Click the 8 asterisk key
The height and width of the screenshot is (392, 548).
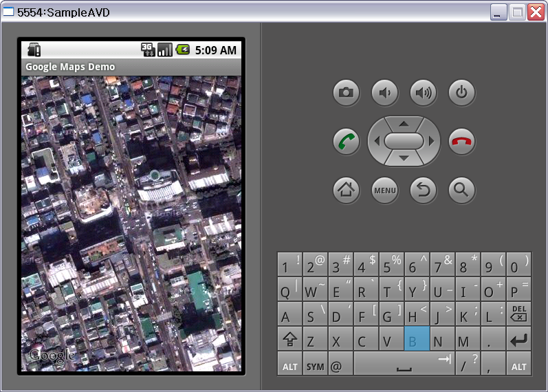(468, 264)
